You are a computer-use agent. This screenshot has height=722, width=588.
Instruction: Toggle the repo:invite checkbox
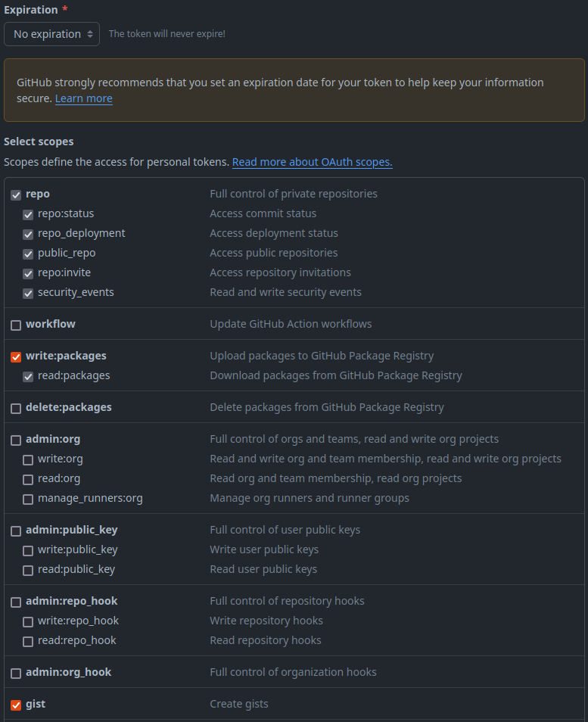28,273
